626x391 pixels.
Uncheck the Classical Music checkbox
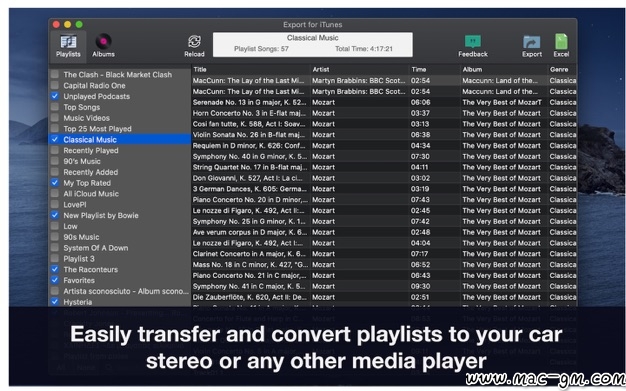pyautogui.click(x=55, y=139)
